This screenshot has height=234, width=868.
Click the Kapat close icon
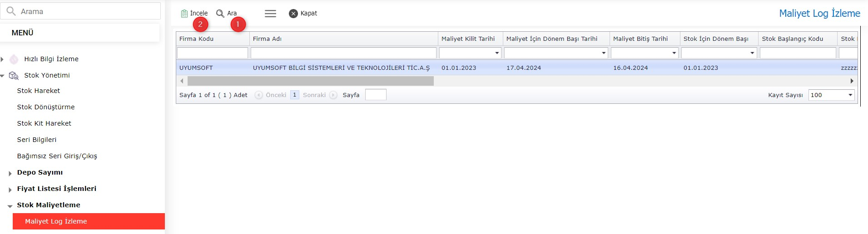293,14
